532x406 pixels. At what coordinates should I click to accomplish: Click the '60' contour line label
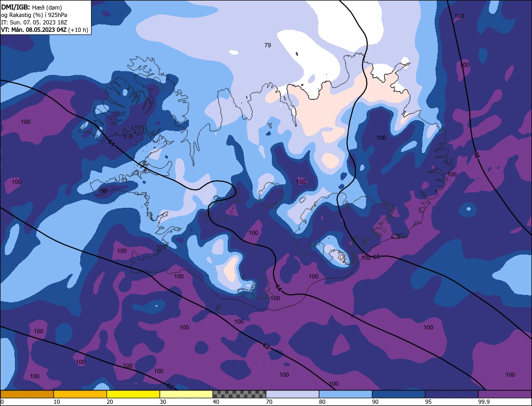point(170,386)
